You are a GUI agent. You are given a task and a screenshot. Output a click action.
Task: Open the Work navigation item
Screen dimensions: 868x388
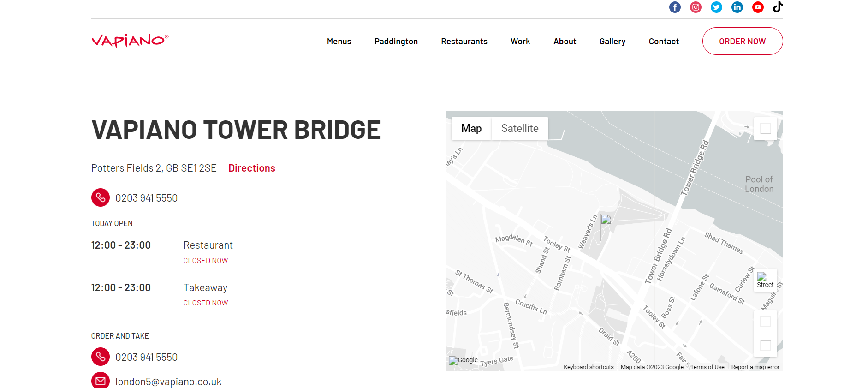tap(520, 42)
